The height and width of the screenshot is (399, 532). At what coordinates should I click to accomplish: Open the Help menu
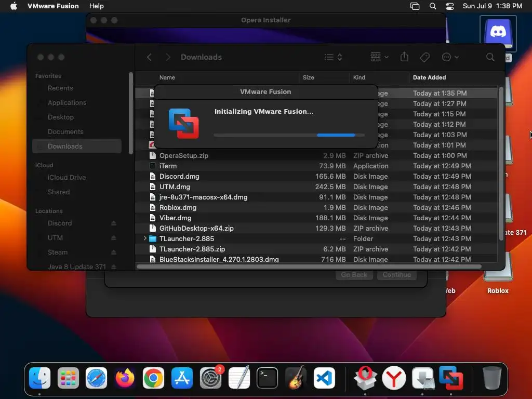pos(96,6)
